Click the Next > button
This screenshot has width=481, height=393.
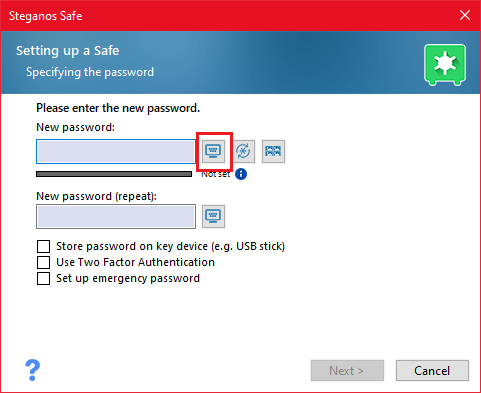tap(347, 370)
